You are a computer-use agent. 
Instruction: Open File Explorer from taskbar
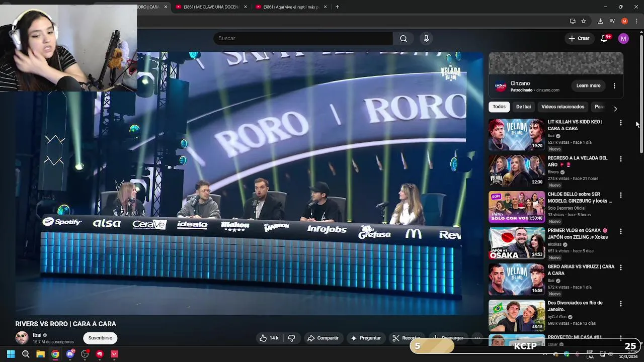click(40, 354)
